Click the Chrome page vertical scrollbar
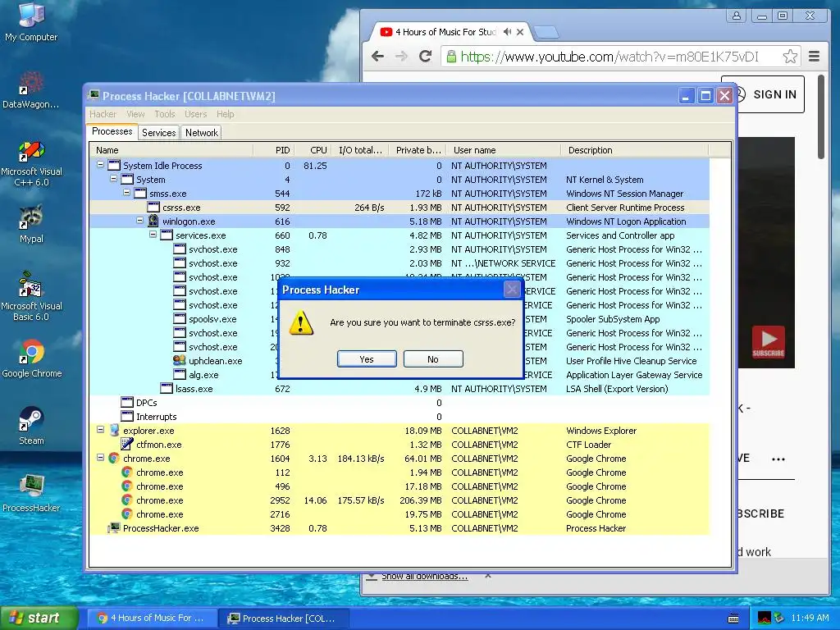The width and height of the screenshot is (840, 630). (x=820, y=116)
